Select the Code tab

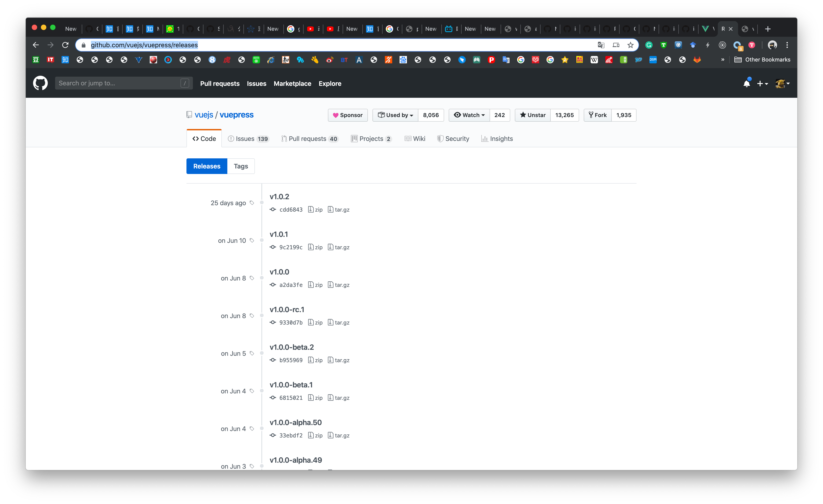pyautogui.click(x=204, y=139)
